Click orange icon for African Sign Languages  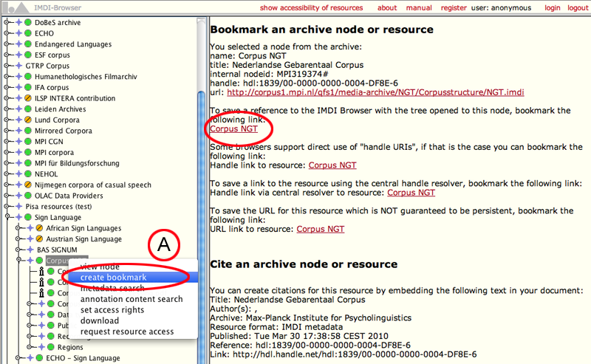39,228
